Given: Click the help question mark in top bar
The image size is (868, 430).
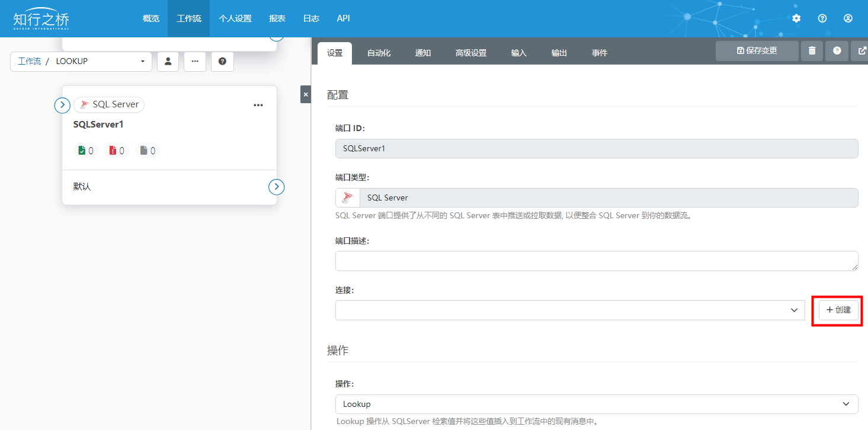Looking at the screenshot, I should coord(822,18).
